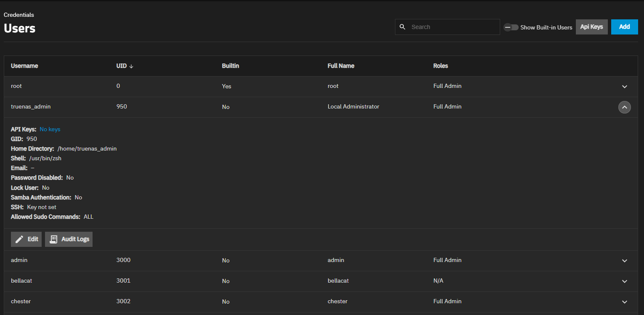Expand the bellacat user row
The image size is (644, 315).
(x=624, y=281)
